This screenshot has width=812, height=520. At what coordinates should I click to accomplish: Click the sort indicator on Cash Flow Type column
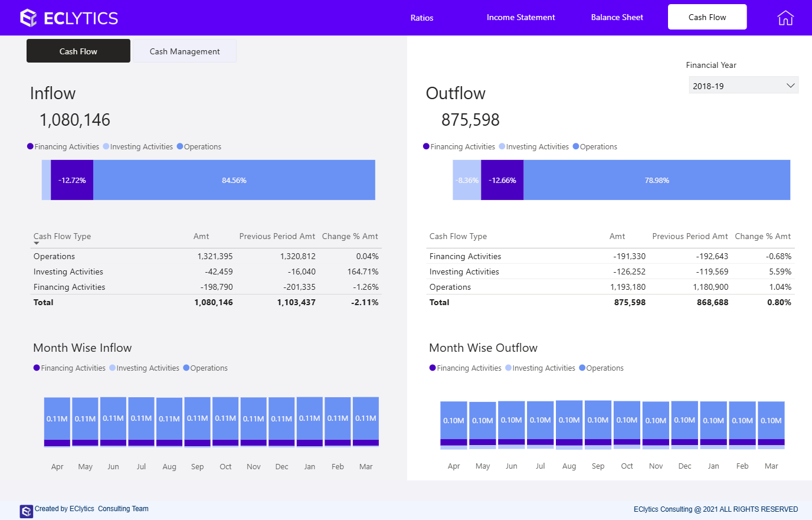36,242
